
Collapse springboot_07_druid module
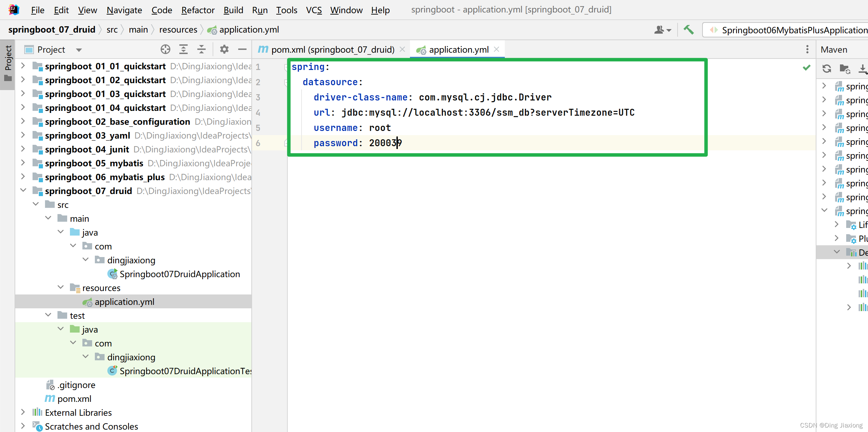(23, 191)
